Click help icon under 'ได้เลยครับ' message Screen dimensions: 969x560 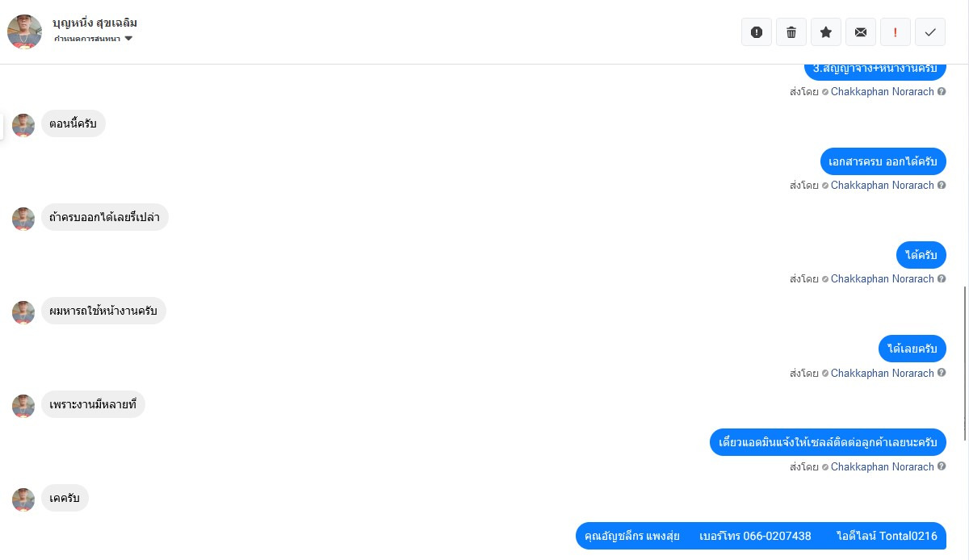tap(942, 374)
